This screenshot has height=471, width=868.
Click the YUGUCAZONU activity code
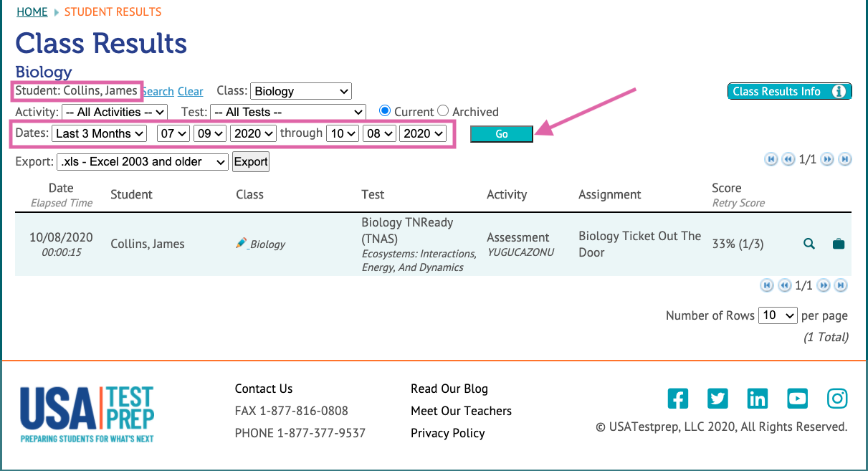[x=520, y=252]
